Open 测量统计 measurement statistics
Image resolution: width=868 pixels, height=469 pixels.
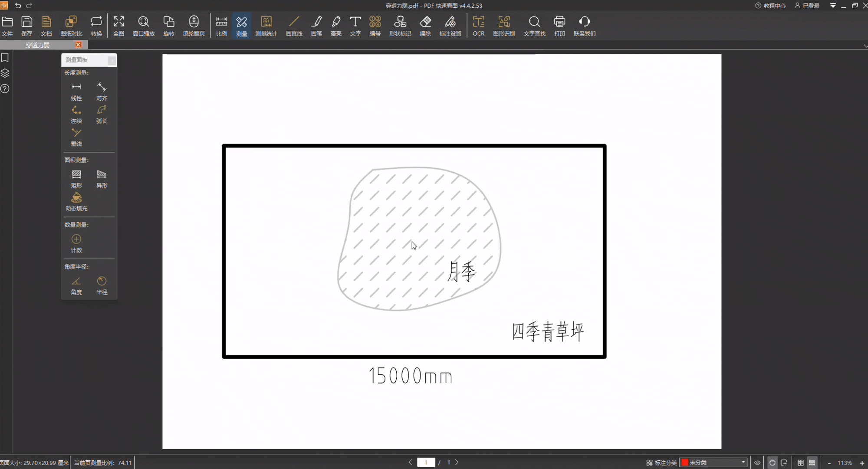pyautogui.click(x=266, y=26)
